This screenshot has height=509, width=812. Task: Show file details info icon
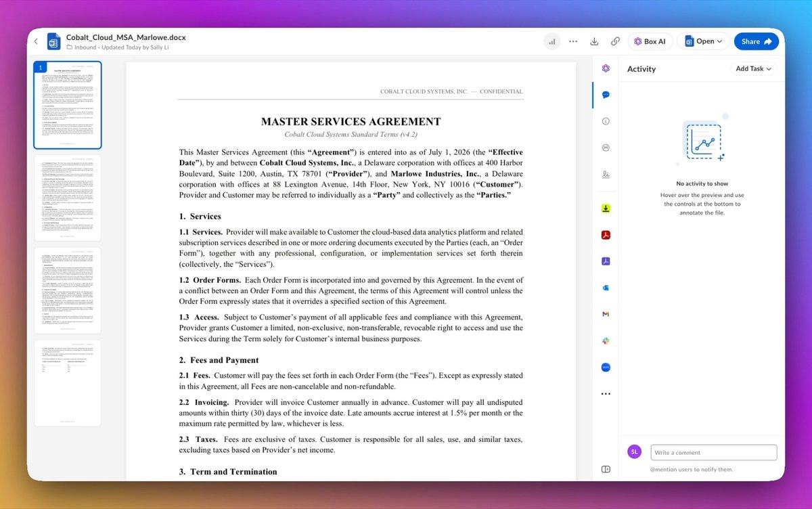(606, 121)
